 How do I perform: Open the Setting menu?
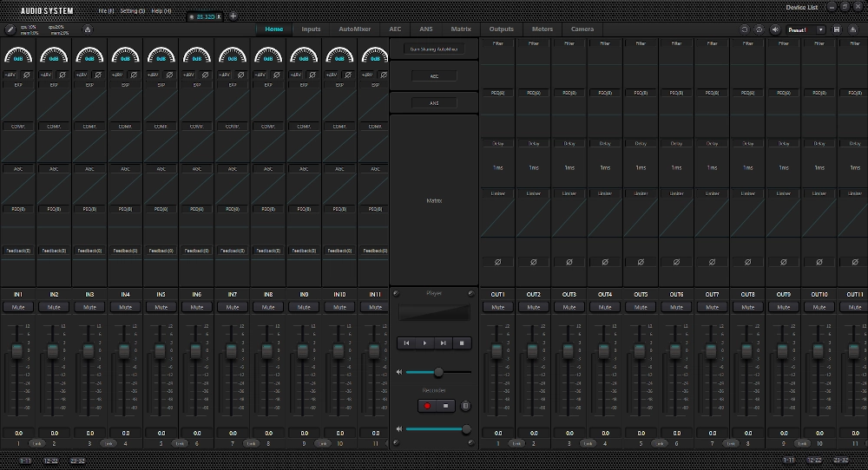pyautogui.click(x=132, y=10)
